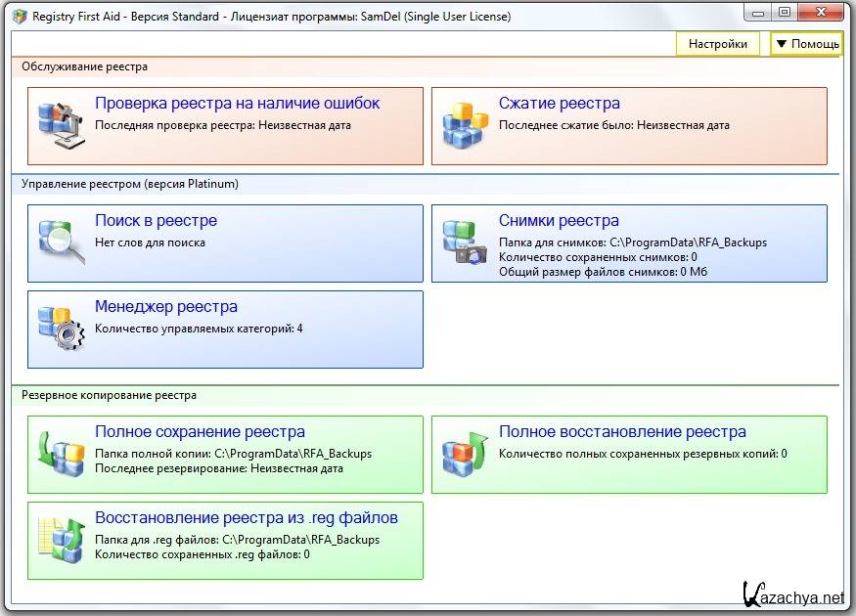Click the registry error check icon
Screen dimensions: 856x616
[61, 125]
